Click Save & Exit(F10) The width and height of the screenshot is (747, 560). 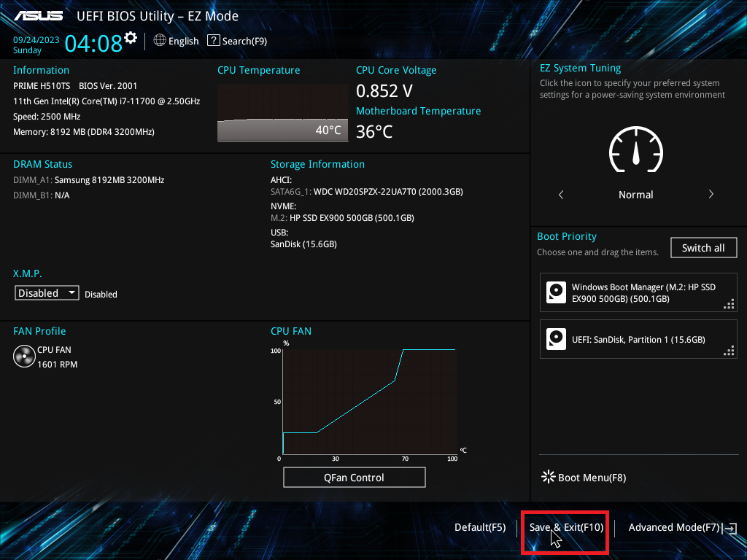(566, 527)
